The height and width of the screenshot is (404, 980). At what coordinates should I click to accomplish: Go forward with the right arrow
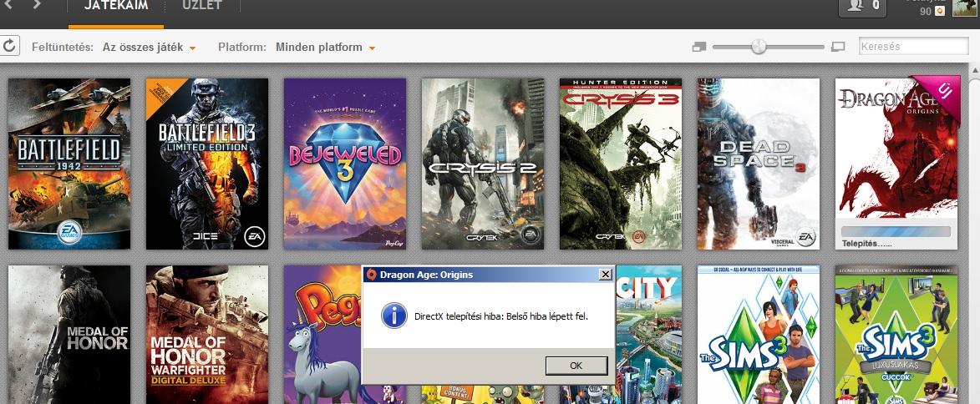(x=36, y=5)
